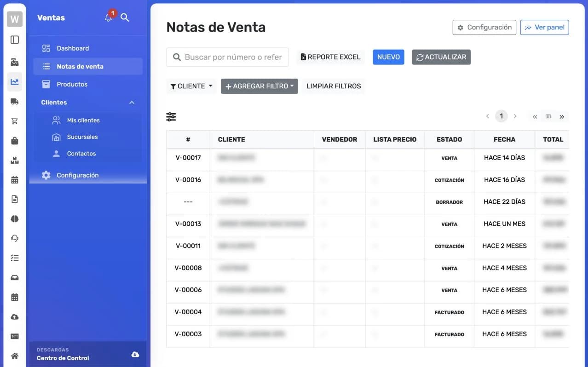Select the sales chart icon in rail
Image resolution: width=588 pixels, height=367 pixels.
coord(15,82)
